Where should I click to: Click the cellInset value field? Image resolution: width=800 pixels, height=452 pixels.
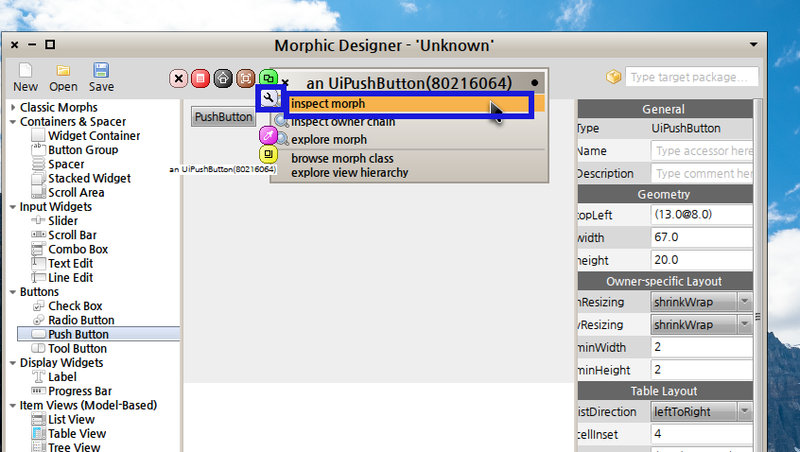(702, 434)
